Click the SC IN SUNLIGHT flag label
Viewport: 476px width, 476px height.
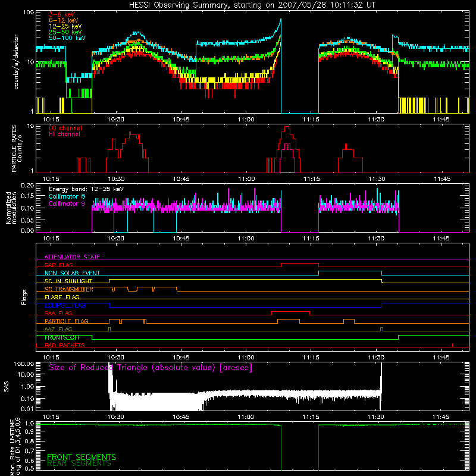coord(68,281)
